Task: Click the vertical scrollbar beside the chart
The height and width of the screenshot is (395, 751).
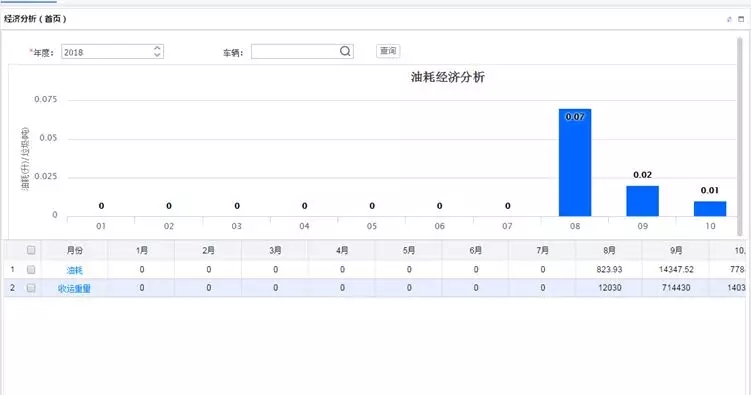Action: pos(740,136)
